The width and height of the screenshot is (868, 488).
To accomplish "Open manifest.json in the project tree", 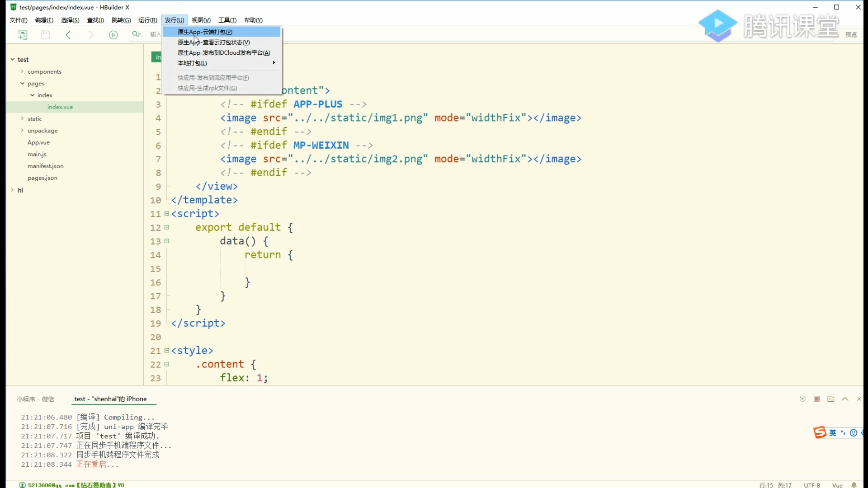I will pyautogui.click(x=45, y=166).
